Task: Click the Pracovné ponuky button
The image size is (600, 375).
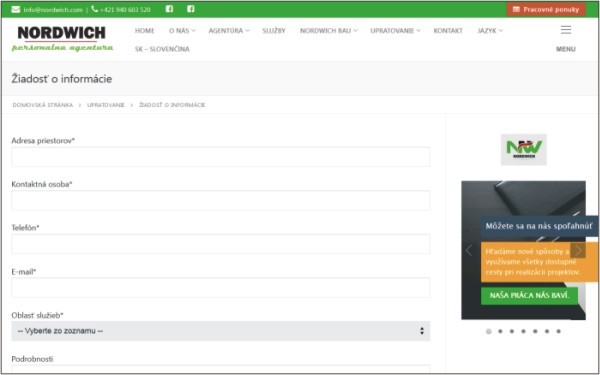Action: (x=546, y=10)
